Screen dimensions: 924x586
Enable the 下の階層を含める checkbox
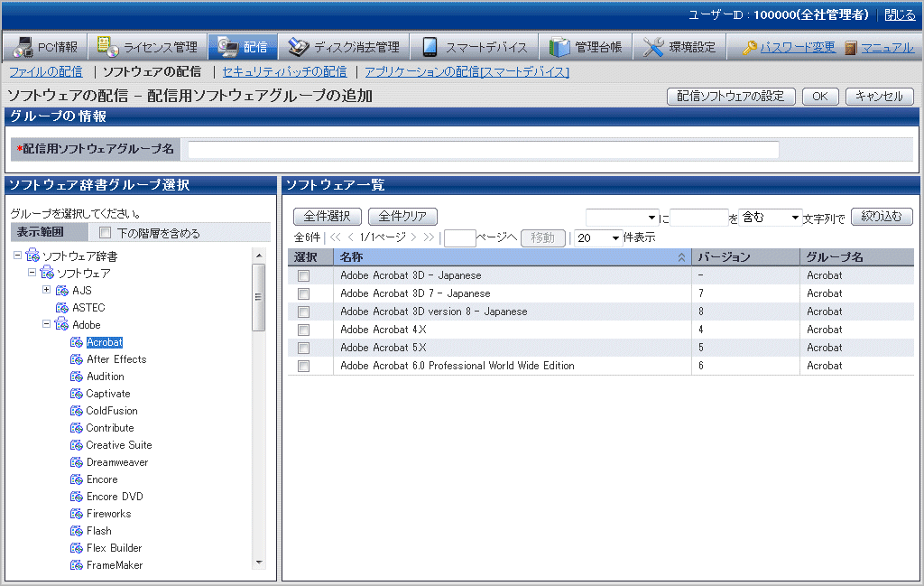pos(105,233)
